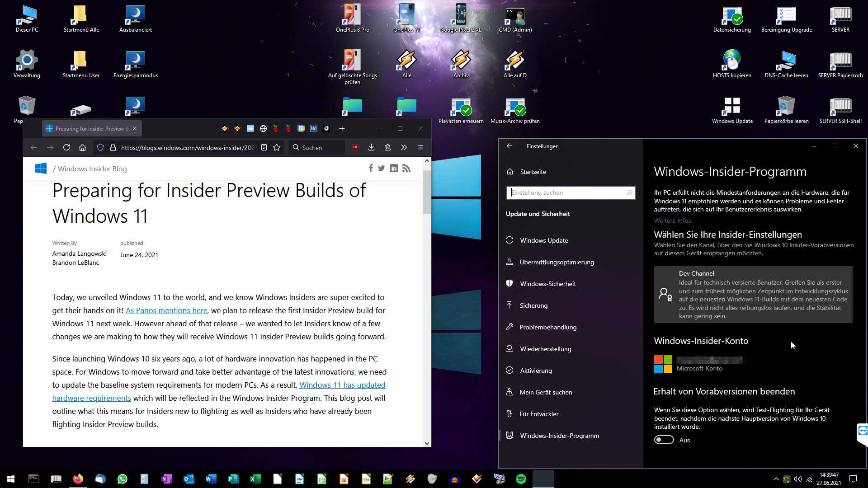Click the globe pinned tab in Firefox

pyautogui.click(x=263, y=129)
